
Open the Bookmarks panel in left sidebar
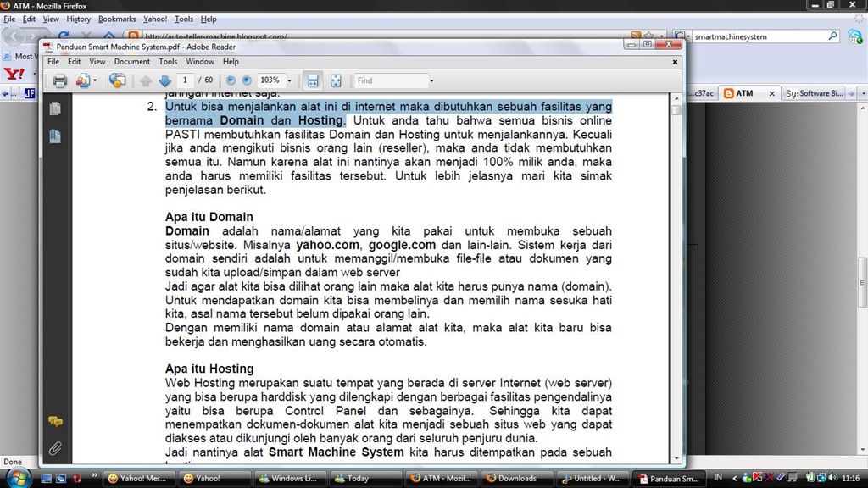[55, 136]
